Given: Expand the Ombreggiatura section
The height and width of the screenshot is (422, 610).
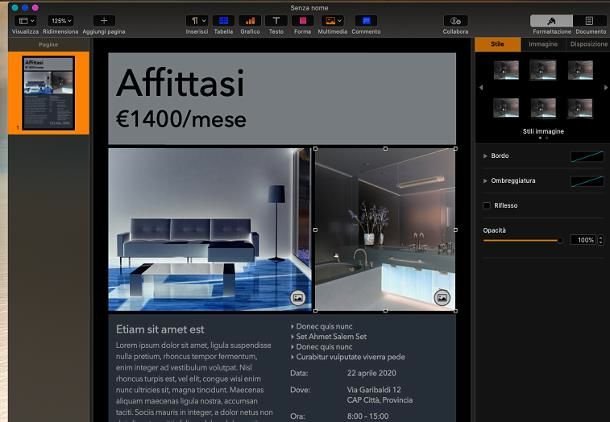Looking at the screenshot, I should [x=485, y=181].
